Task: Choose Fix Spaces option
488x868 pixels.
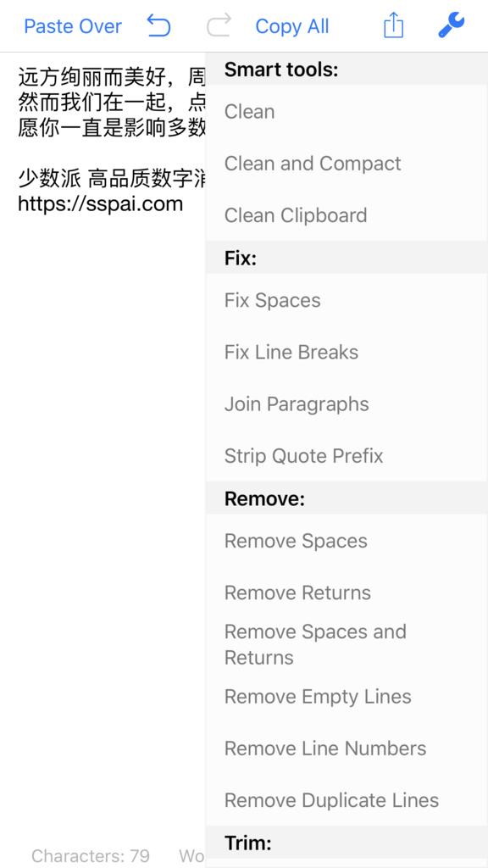Action: 347,300
